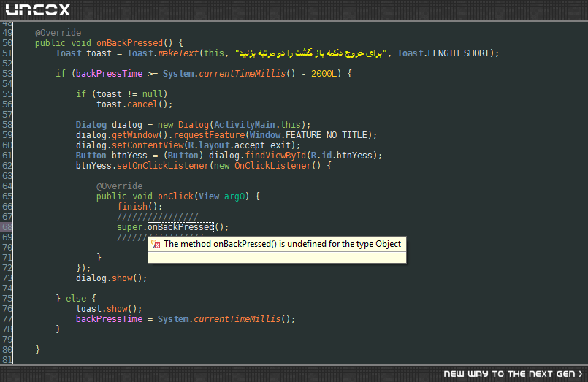
Task: Click the 2000L literal on line 53
Action: click(x=324, y=74)
